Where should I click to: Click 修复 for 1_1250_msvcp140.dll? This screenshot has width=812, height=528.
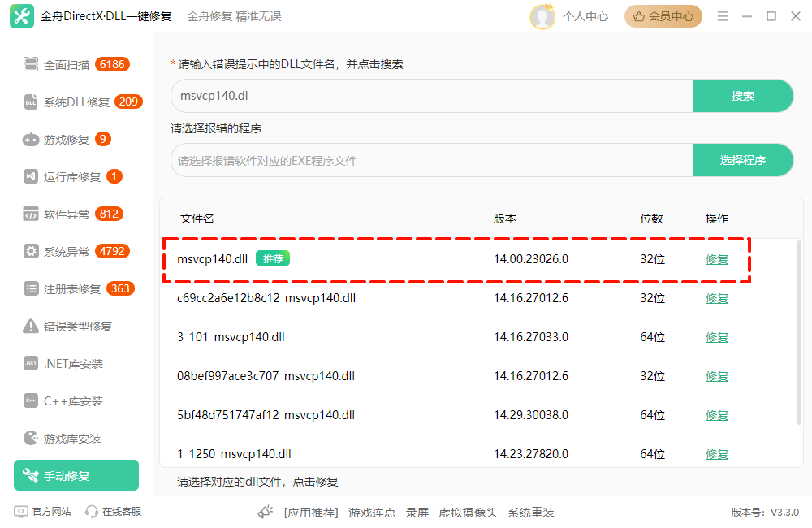click(x=717, y=454)
